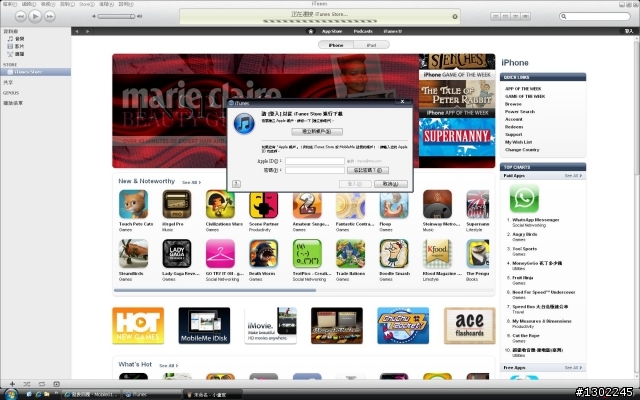
Task: Click the New & Noteworthy horizontal scrollbar
Action: pos(215,290)
